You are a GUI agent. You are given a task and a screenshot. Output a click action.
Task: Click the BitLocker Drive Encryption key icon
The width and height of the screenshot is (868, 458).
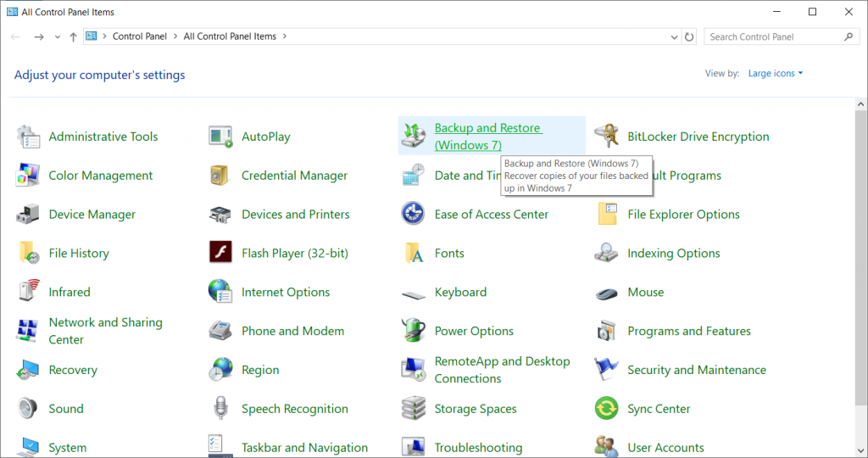click(606, 137)
